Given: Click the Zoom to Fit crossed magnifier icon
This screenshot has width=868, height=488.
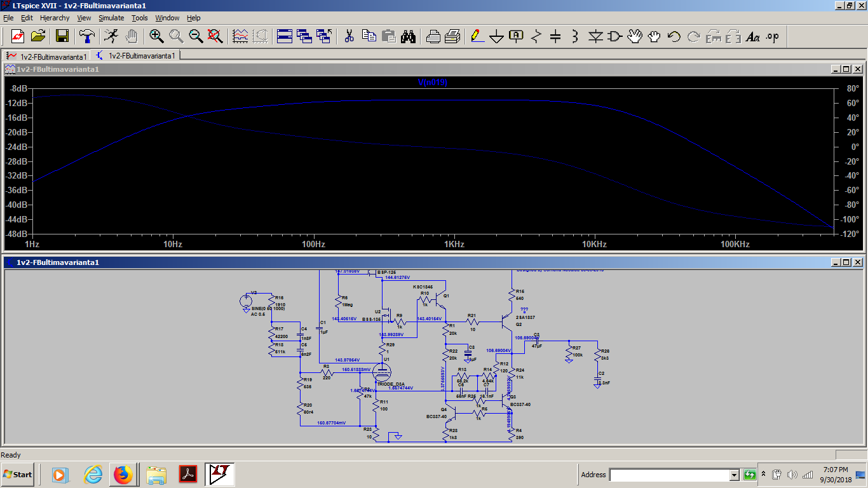Looking at the screenshot, I should [215, 36].
